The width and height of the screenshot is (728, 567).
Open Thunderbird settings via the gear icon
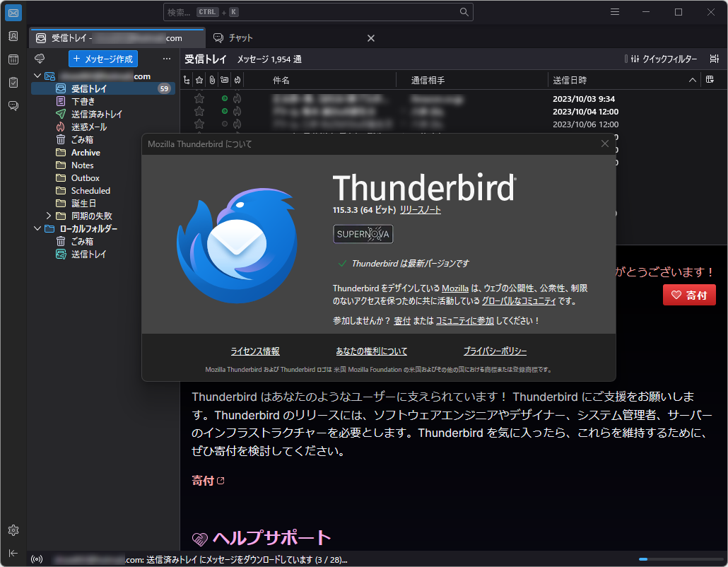13,530
